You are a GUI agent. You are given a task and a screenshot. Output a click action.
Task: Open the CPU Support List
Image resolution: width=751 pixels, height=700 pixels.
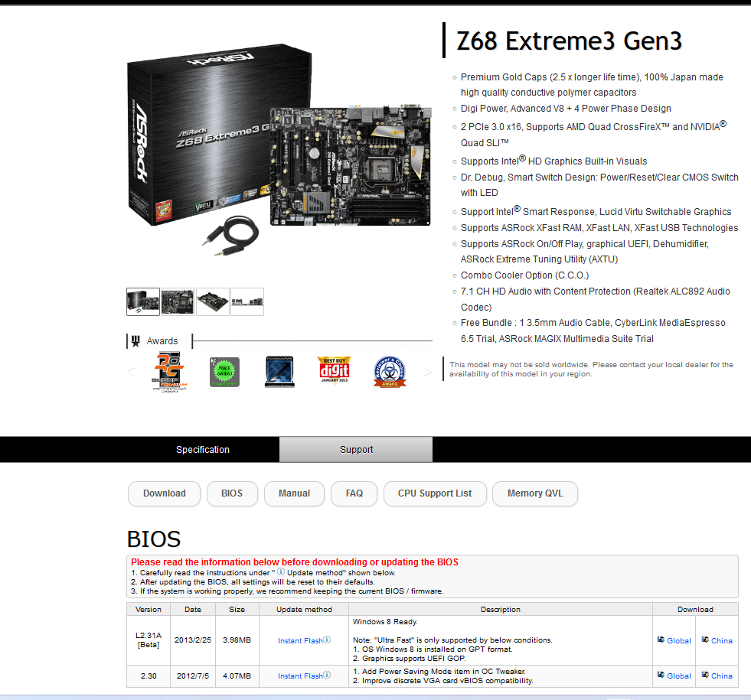click(x=435, y=493)
